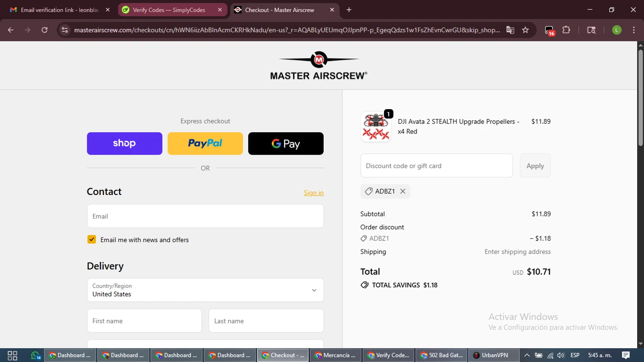Switch to Verify Codes SimplyCodes tab
644x362 pixels.
pyautogui.click(x=172, y=10)
